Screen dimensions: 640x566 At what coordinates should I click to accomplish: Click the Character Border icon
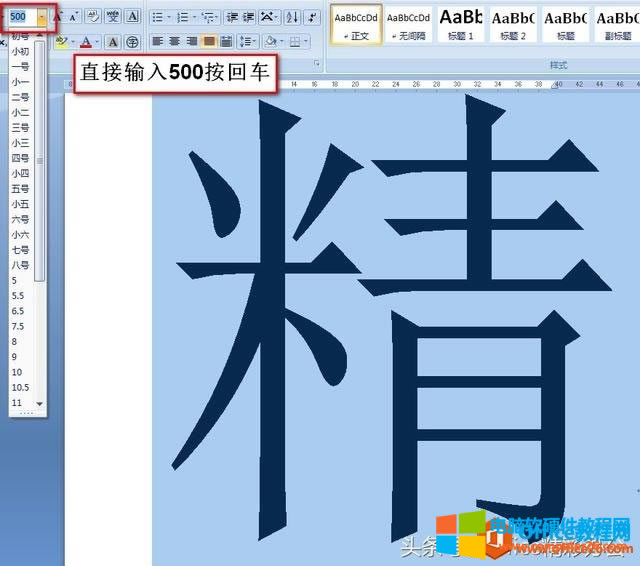click(132, 17)
